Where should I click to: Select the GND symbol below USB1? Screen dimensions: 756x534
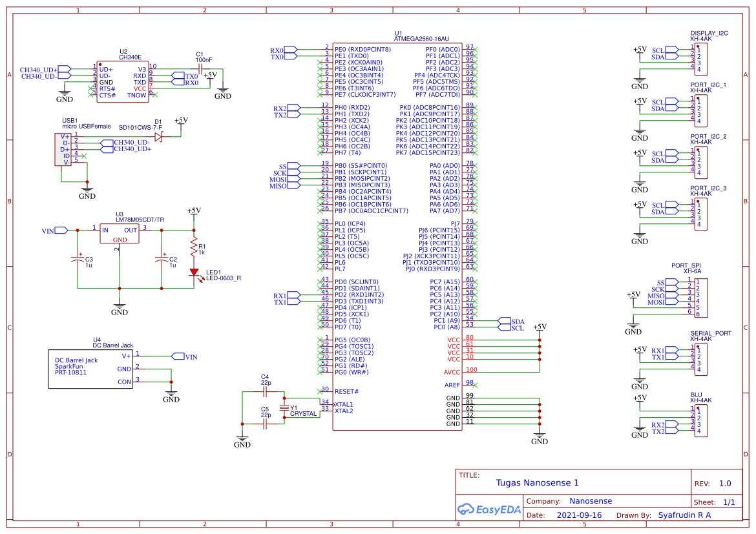87,190
